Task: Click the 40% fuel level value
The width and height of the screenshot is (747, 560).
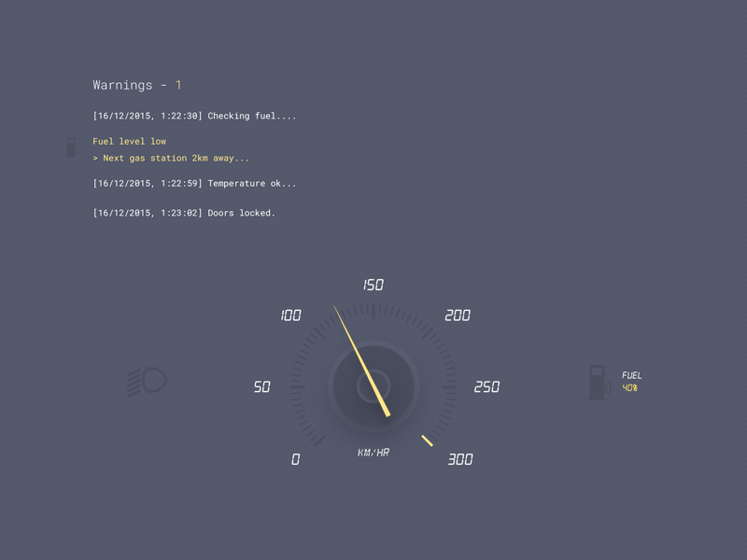Action: tap(630, 388)
